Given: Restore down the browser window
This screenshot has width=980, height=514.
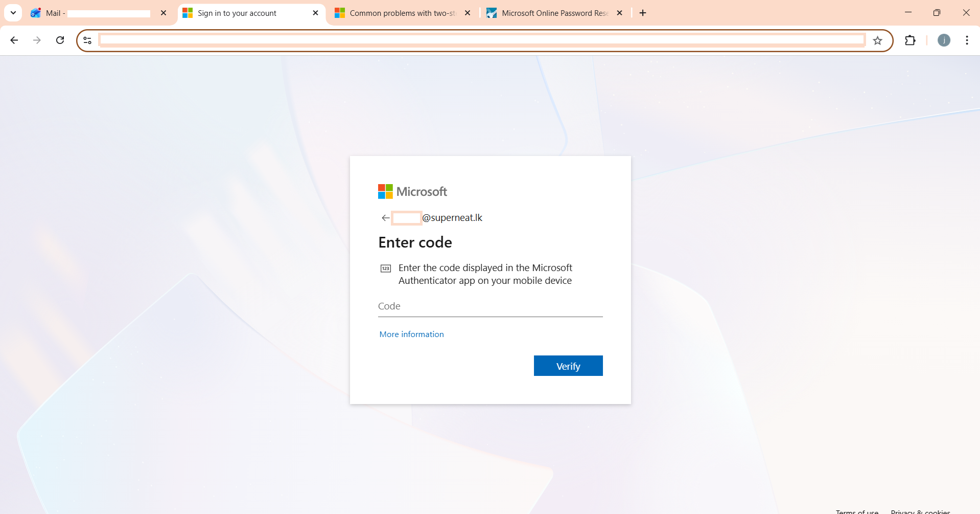Looking at the screenshot, I should [x=937, y=13].
